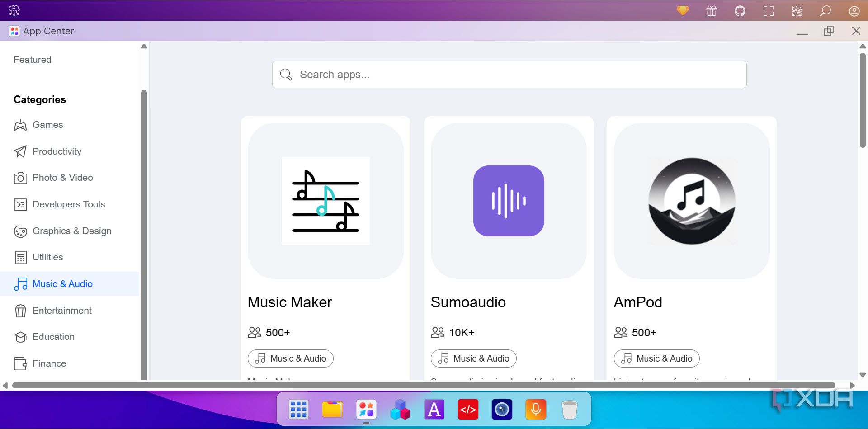Click the Sketch diamond icon in top bar

683,10
